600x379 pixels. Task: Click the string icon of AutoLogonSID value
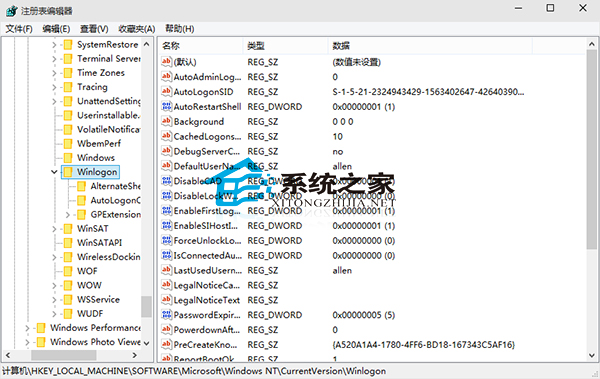166,92
